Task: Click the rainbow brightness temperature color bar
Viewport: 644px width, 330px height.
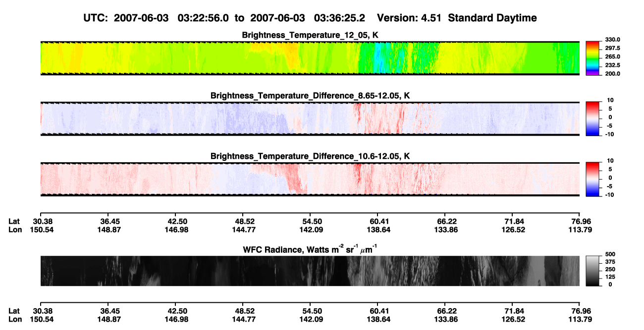Action: pos(592,58)
